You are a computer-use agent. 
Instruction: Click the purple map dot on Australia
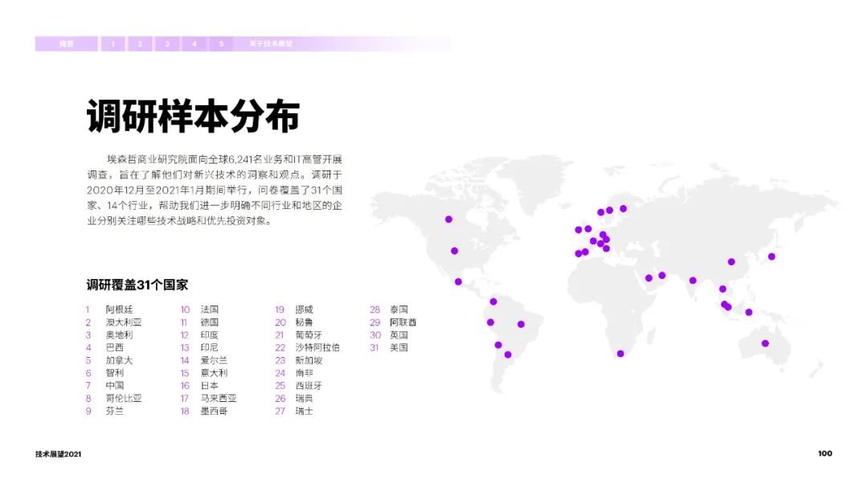(x=765, y=343)
